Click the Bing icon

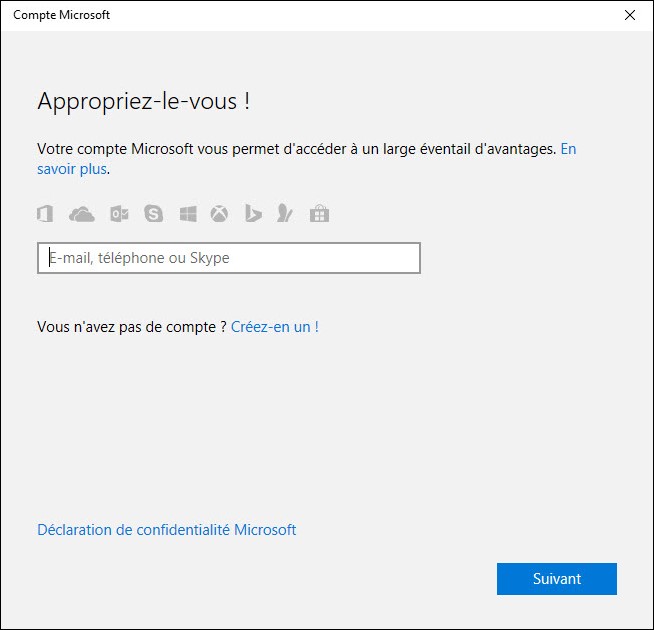pos(254,213)
